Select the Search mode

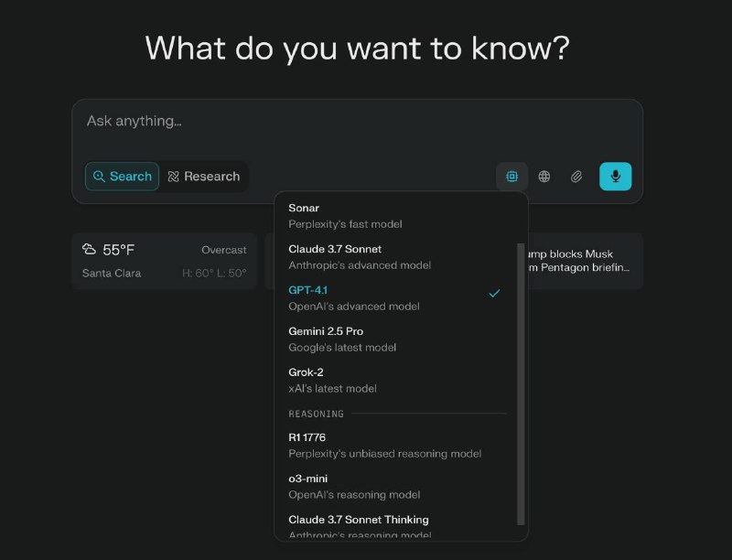tap(122, 177)
